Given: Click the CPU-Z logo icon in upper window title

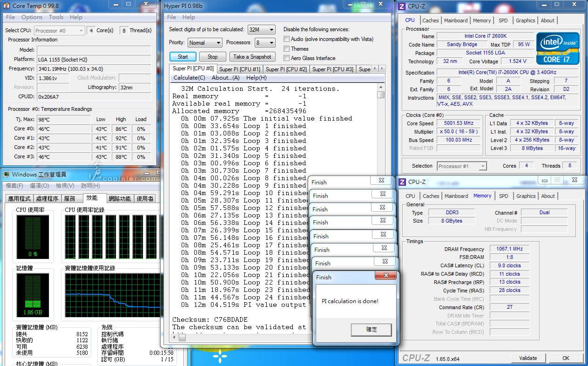Looking at the screenshot, I should coord(401,7).
